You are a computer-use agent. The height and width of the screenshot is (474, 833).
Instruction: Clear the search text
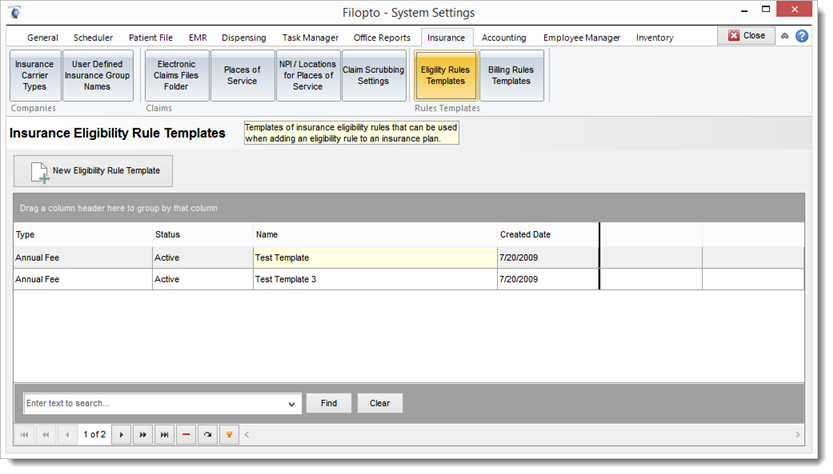click(x=380, y=403)
